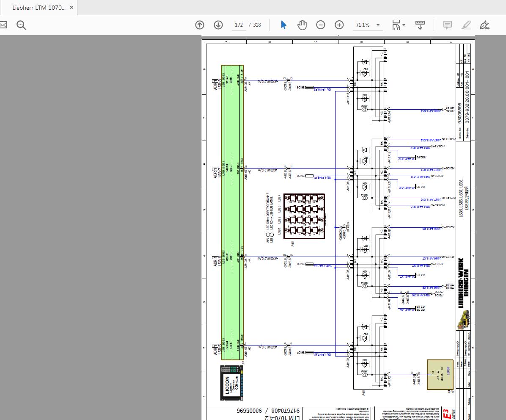Activate the arrow selection tool

pyautogui.click(x=283, y=25)
